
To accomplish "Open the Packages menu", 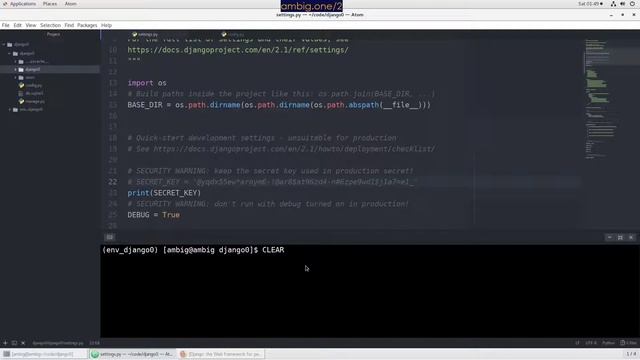I will pos(87,25).
